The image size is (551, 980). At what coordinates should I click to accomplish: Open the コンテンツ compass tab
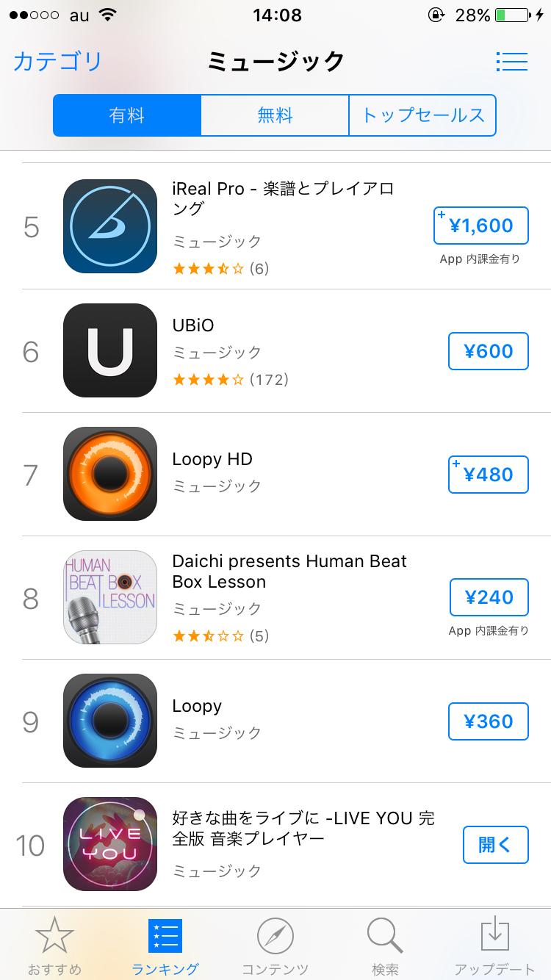[275, 945]
